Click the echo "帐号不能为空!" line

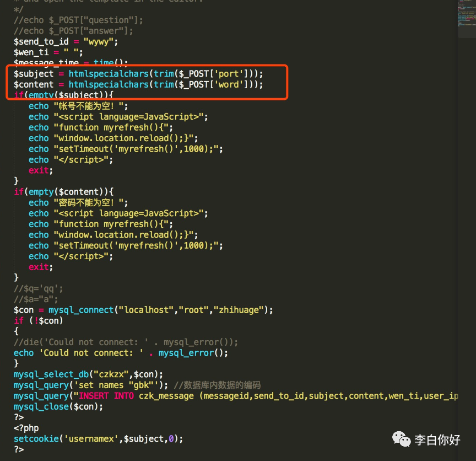coord(78,106)
